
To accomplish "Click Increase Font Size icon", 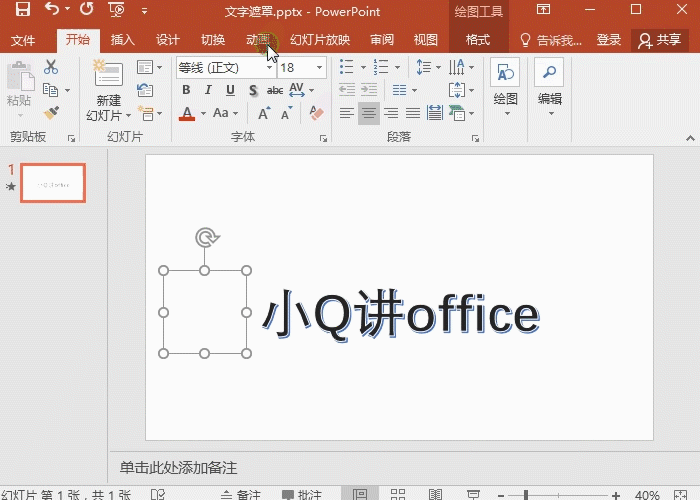I will point(264,113).
